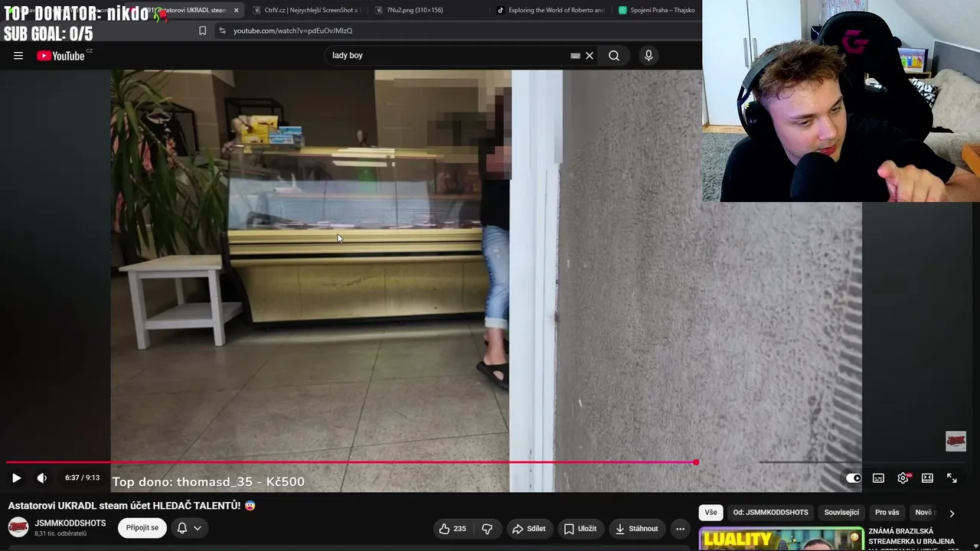The height and width of the screenshot is (551, 980).
Task: Click the channel watermark in the video
Action: click(955, 441)
